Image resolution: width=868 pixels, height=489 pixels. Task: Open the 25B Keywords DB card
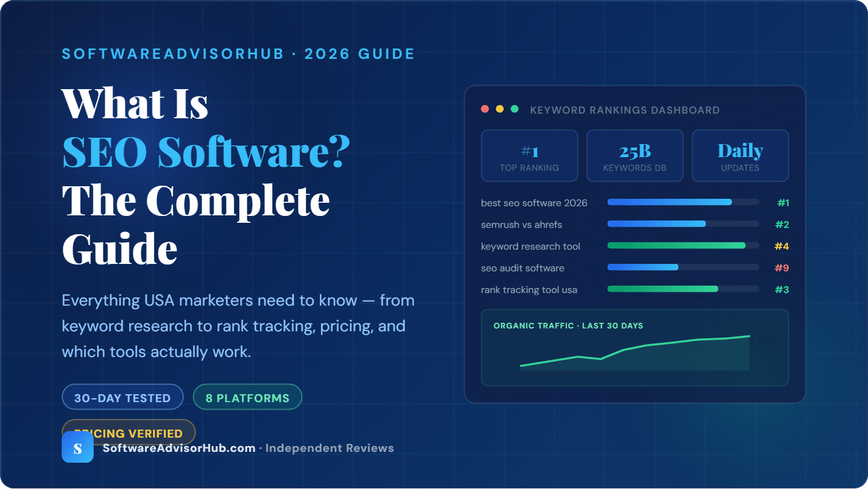click(635, 155)
